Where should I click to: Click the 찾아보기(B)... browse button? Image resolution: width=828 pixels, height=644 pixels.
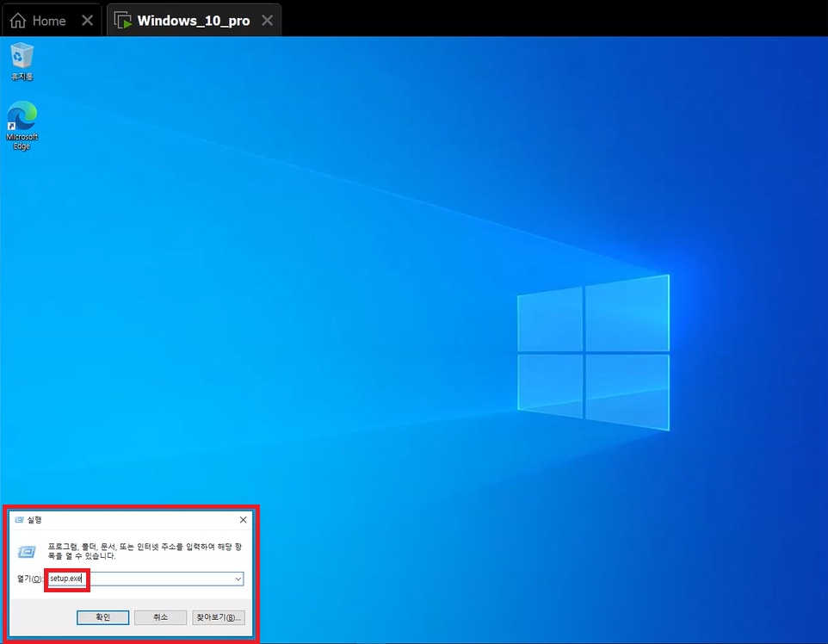tap(219, 617)
